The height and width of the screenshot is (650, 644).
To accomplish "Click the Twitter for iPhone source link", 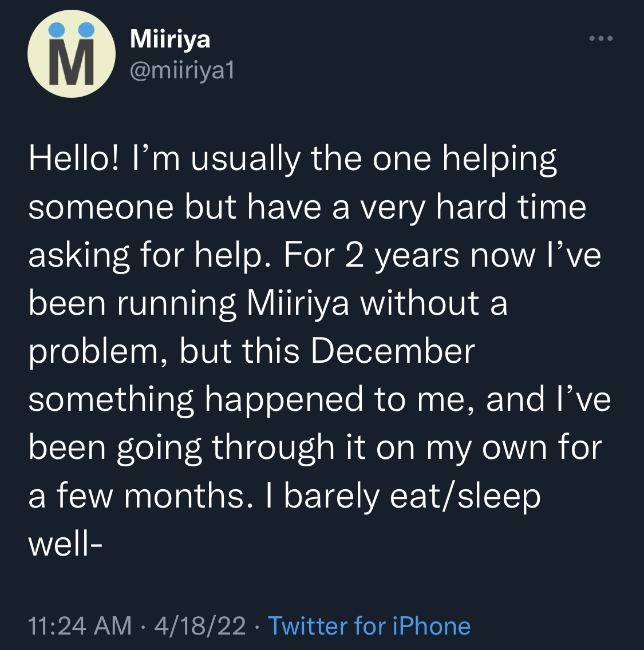I will 369,625.
